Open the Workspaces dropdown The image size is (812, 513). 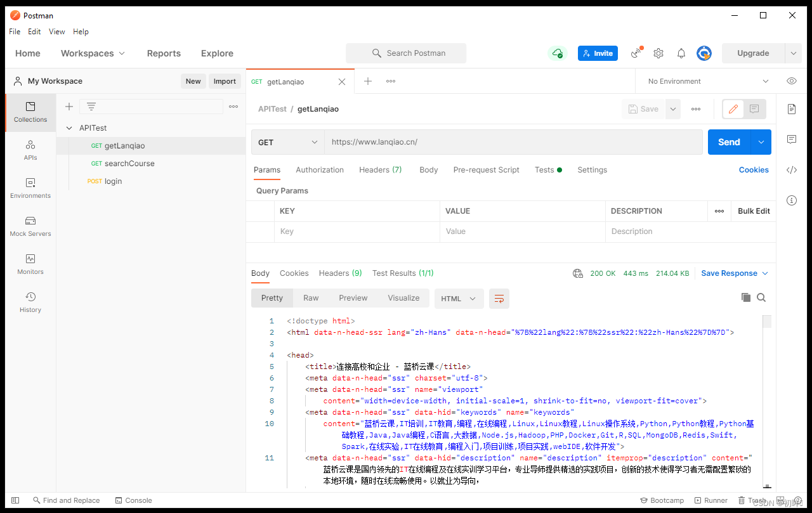tap(93, 53)
